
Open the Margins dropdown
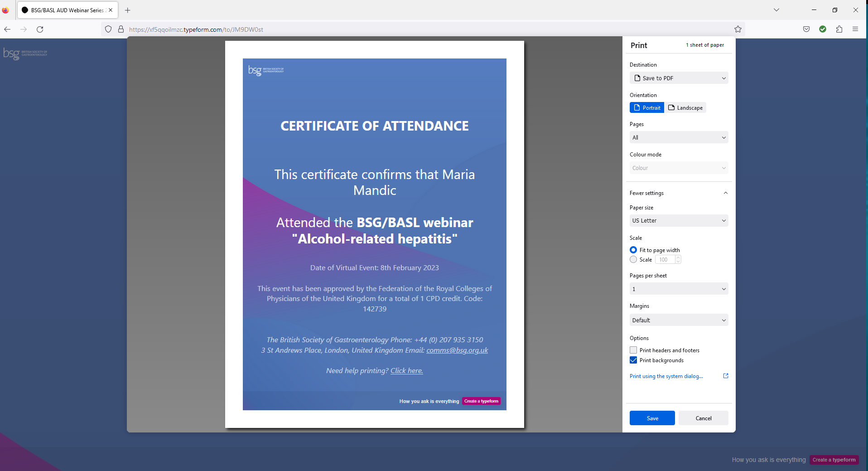coord(679,320)
